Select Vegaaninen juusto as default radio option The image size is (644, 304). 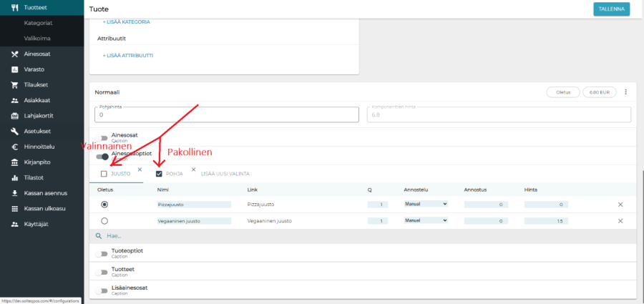104,222
